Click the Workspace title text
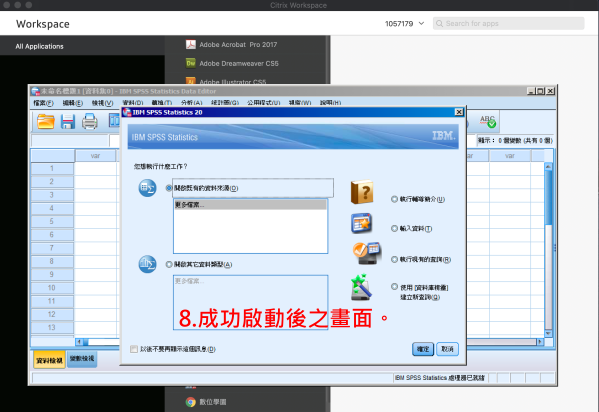This screenshot has height=412, width=599. point(43,24)
